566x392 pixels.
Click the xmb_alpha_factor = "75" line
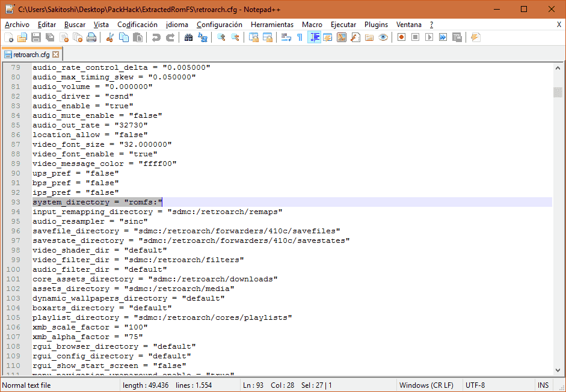[x=87, y=337]
